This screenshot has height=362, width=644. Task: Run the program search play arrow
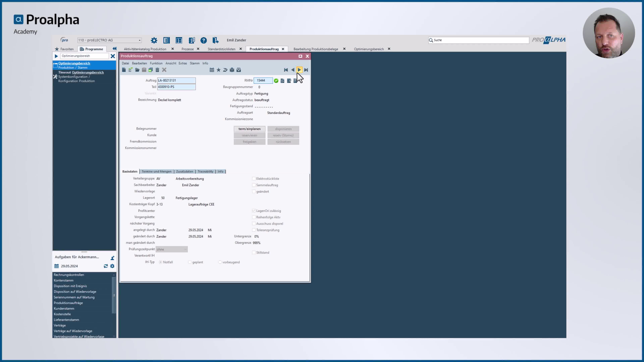(x=56, y=56)
